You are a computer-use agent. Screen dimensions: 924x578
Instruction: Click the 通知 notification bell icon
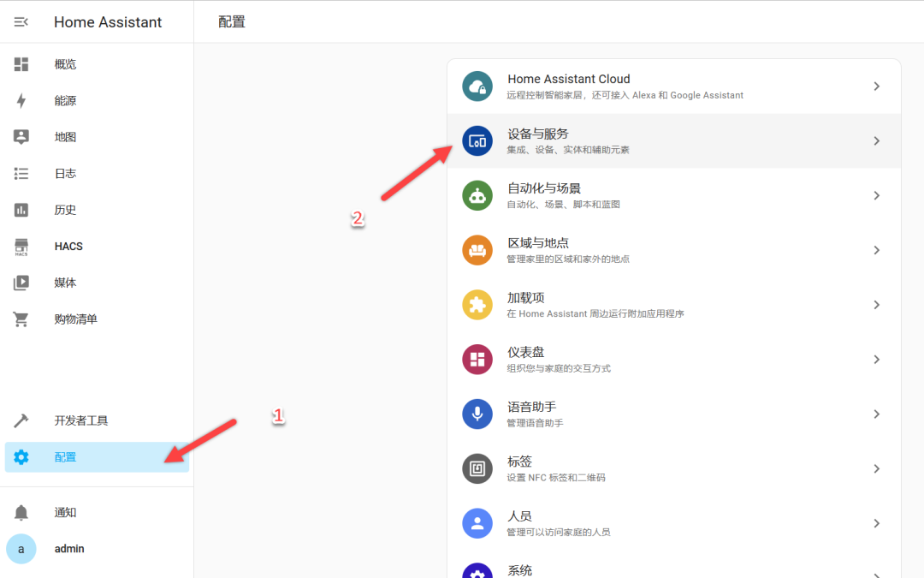coord(21,511)
